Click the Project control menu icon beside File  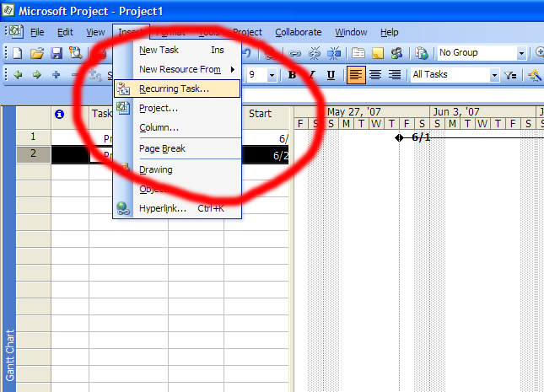point(16,32)
